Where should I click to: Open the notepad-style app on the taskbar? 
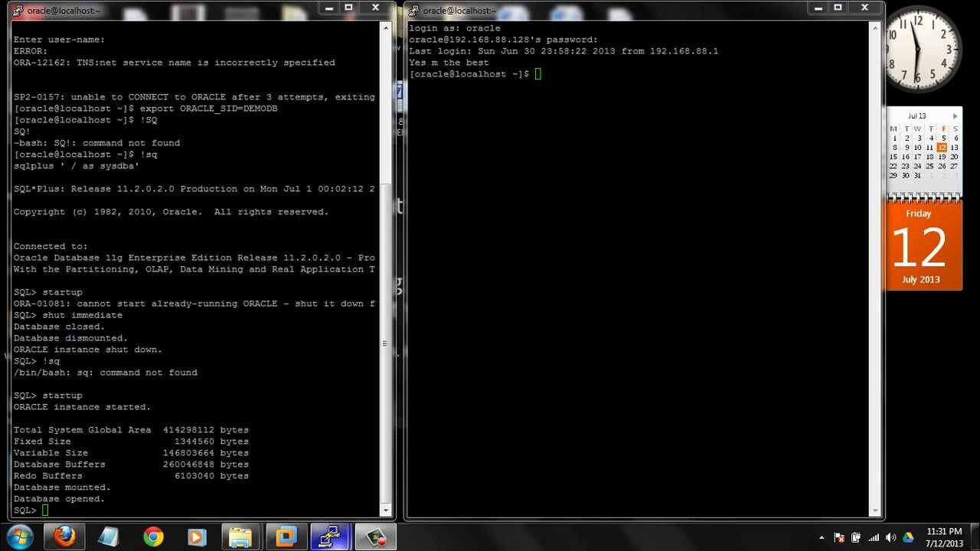[108, 537]
